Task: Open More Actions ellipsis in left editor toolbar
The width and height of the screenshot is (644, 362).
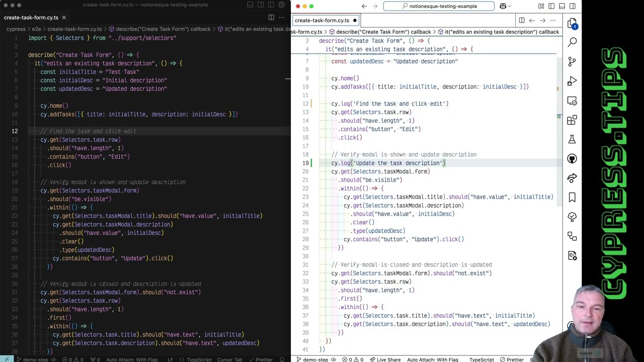Action: tap(282, 17)
